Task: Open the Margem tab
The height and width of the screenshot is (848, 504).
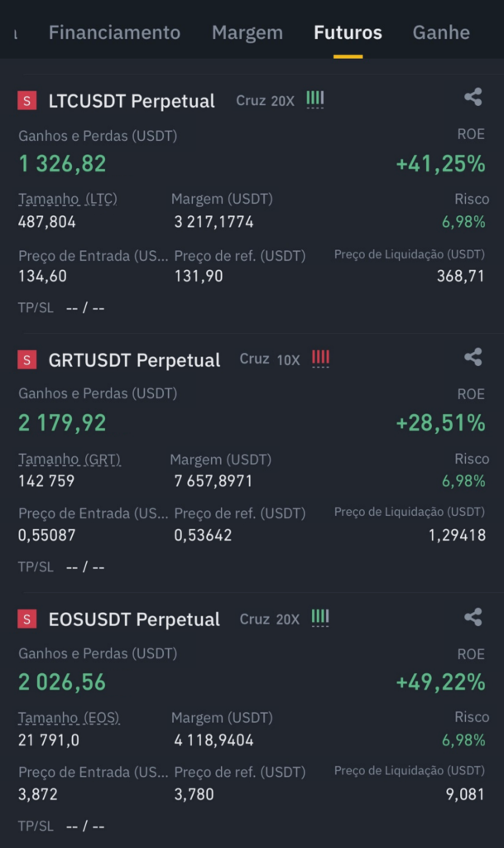Action: coord(247,32)
